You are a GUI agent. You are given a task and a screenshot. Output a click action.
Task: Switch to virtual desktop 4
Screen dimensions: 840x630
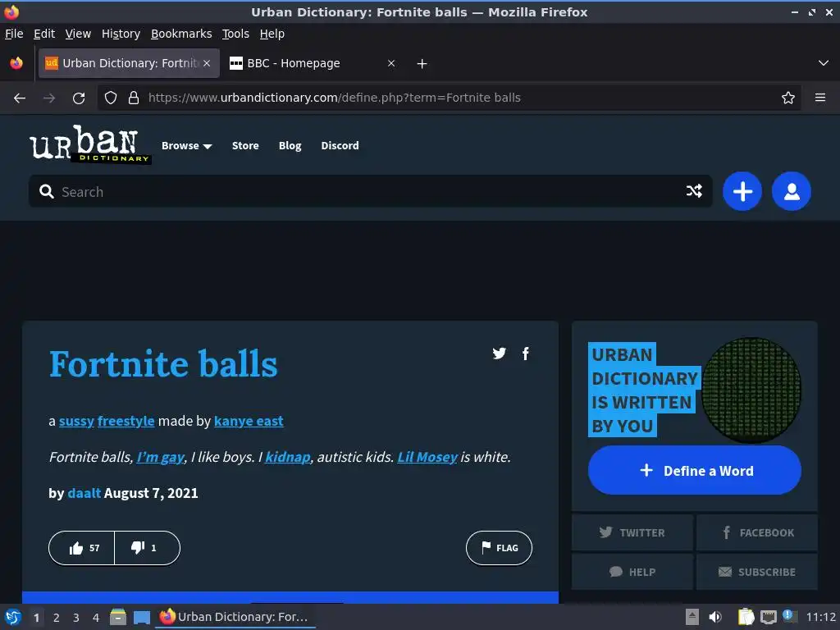click(96, 618)
